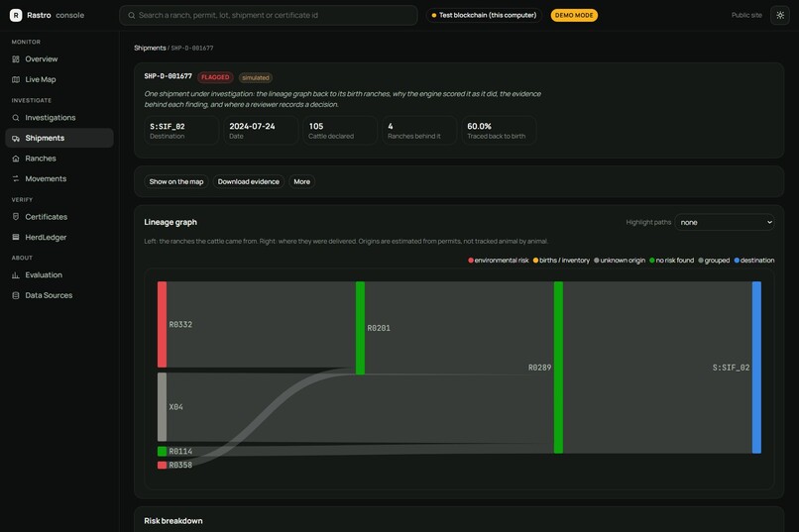Viewport: 799px width, 532px height.
Task: Click the 4 Ranches behind it card
Action: click(420, 131)
